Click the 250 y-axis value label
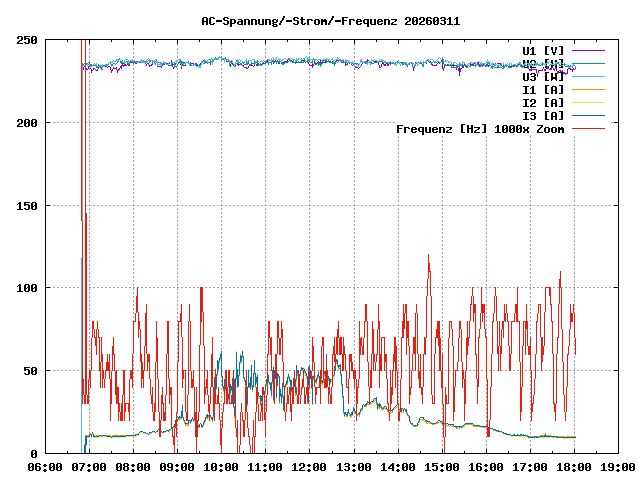 28,40
